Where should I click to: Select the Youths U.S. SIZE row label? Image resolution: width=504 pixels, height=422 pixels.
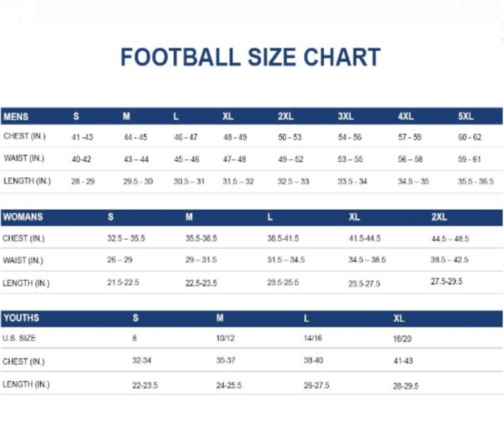[x=20, y=338]
